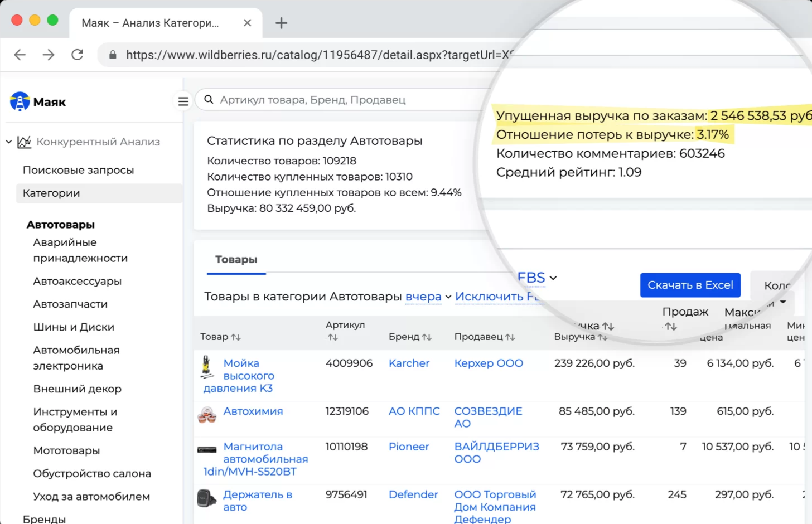The image size is (812, 524).
Task: Open Магнитола автомобильная 1din/MVH-S520BT link
Action: point(255,459)
